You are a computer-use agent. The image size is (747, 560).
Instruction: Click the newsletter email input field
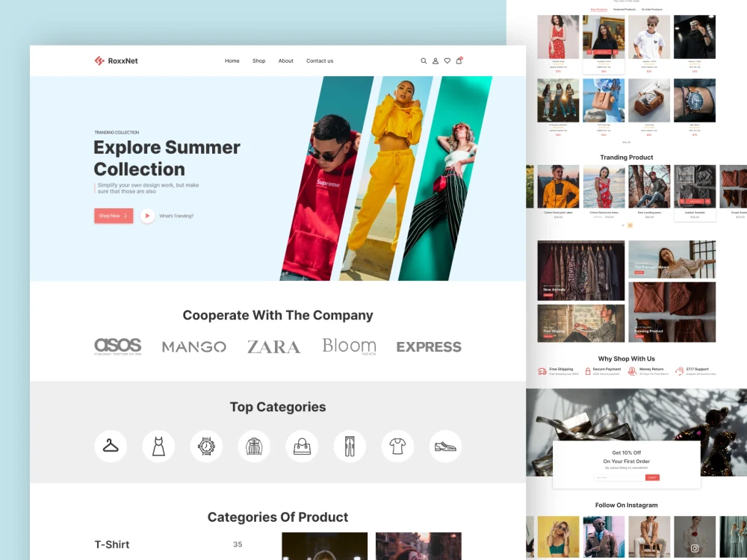(619, 477)
